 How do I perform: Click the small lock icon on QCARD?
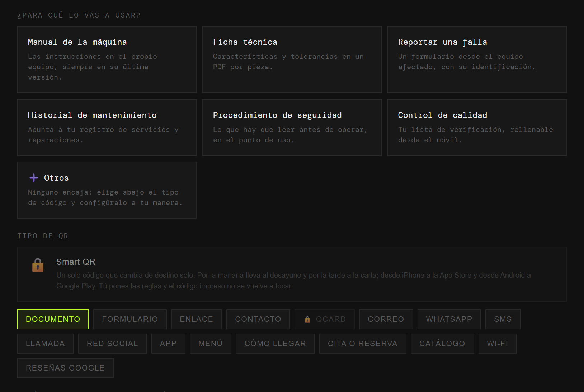[x=307, y=320]
